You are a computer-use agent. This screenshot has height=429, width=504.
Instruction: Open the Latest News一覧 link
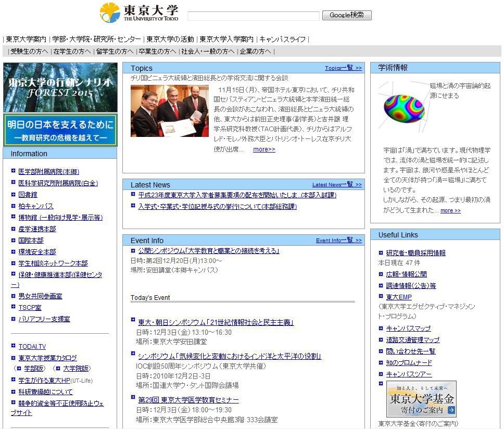pyautogui.click(x=336, y=185)
